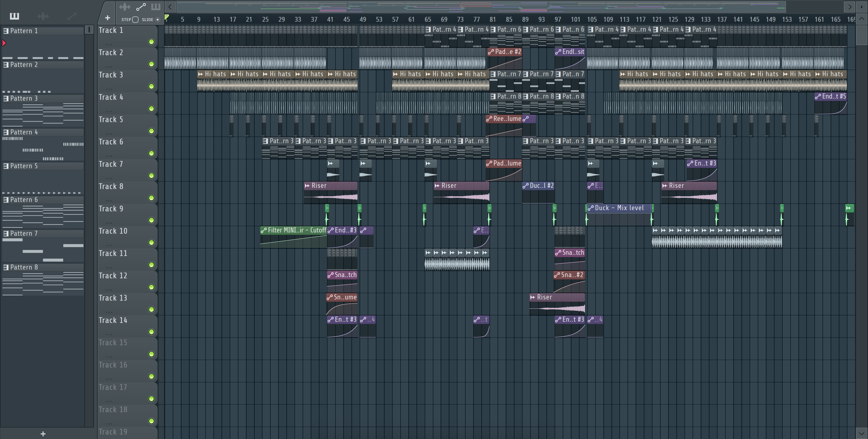Click the timeline scroll-left arrow
This screenshot has height=439, width=868.
click(170, 7)
